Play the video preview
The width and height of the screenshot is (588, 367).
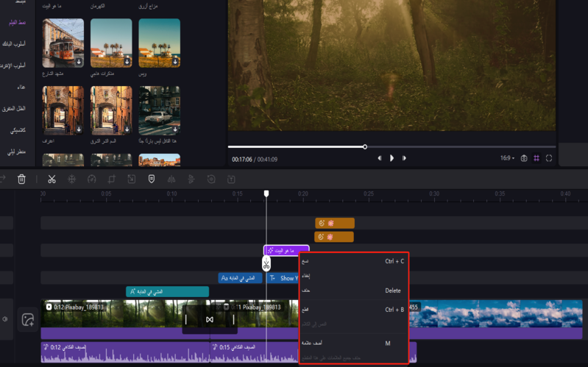point(392,158)
